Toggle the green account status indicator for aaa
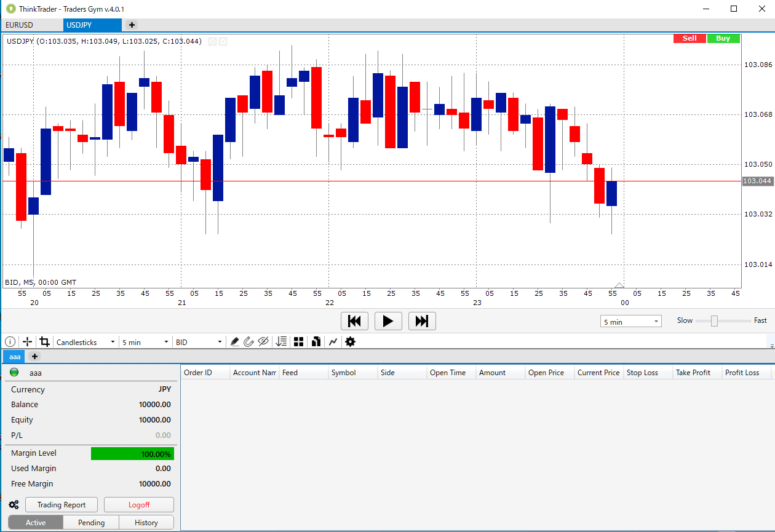The image size is (775, 532). [x=14, y=372]
